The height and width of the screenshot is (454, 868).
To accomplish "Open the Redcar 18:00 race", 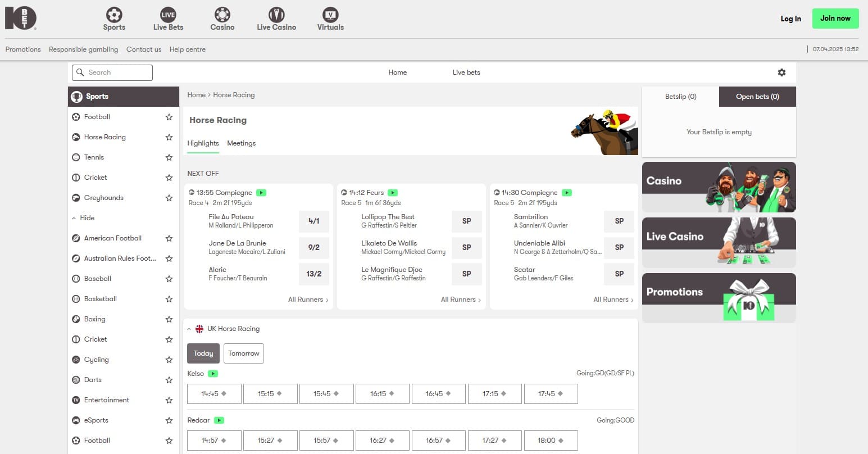I will click(x=551, y=441).
